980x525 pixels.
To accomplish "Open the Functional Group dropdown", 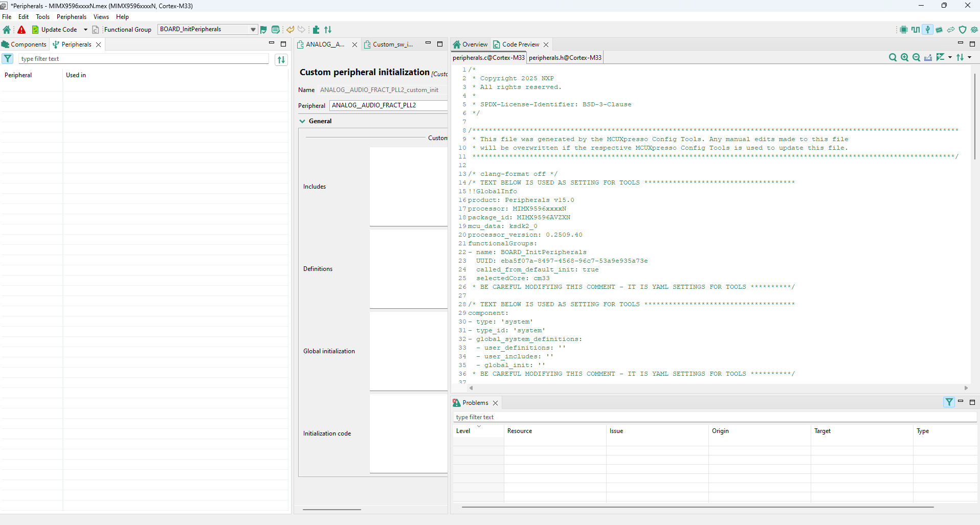I will [x=253, y=30].
